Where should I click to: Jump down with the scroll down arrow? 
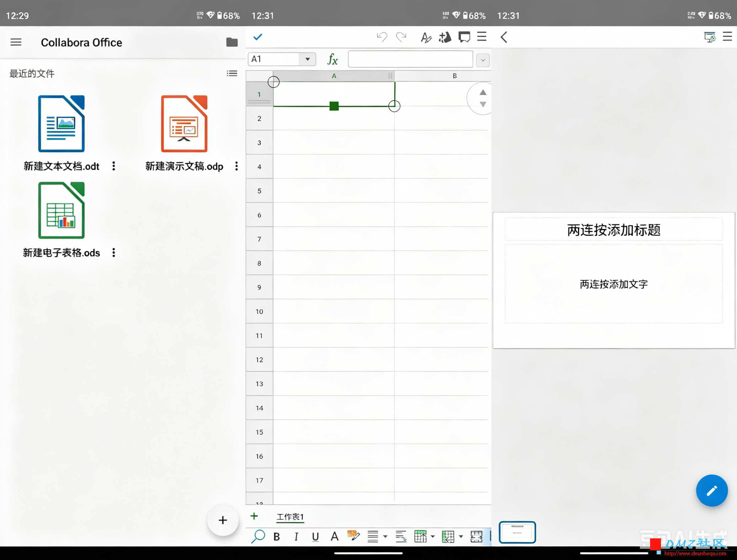[x=483, y=104]
